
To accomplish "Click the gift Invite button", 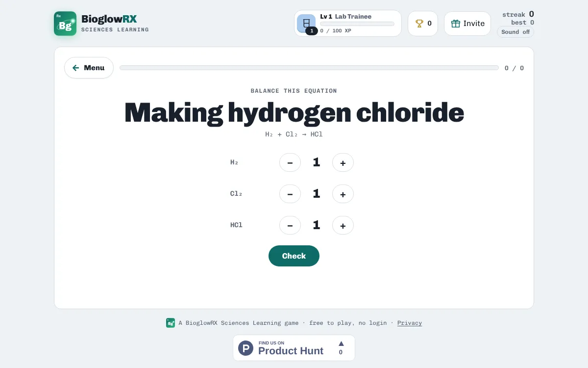I will 467,24.
